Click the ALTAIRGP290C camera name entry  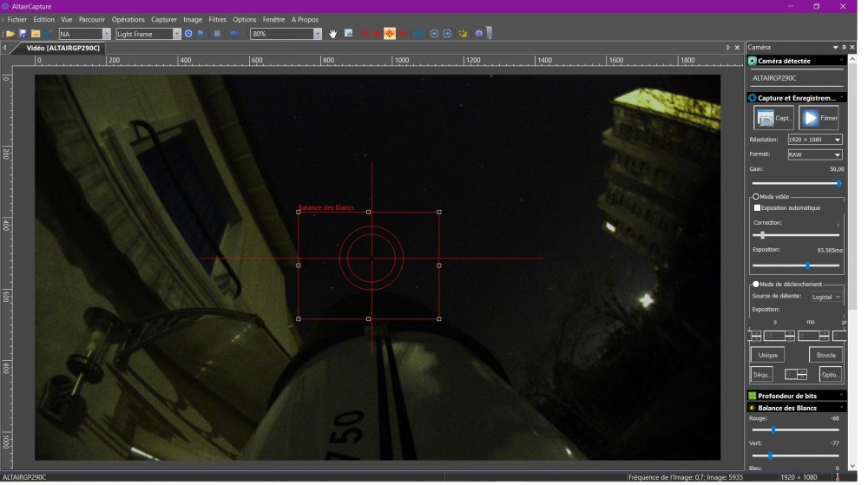(774, 79)
